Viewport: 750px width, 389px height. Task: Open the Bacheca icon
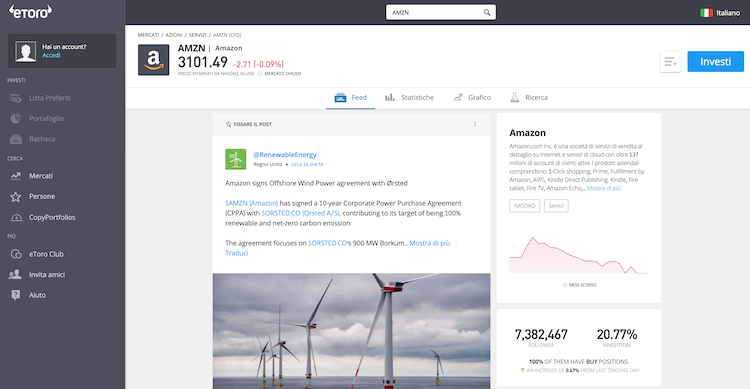16,139
